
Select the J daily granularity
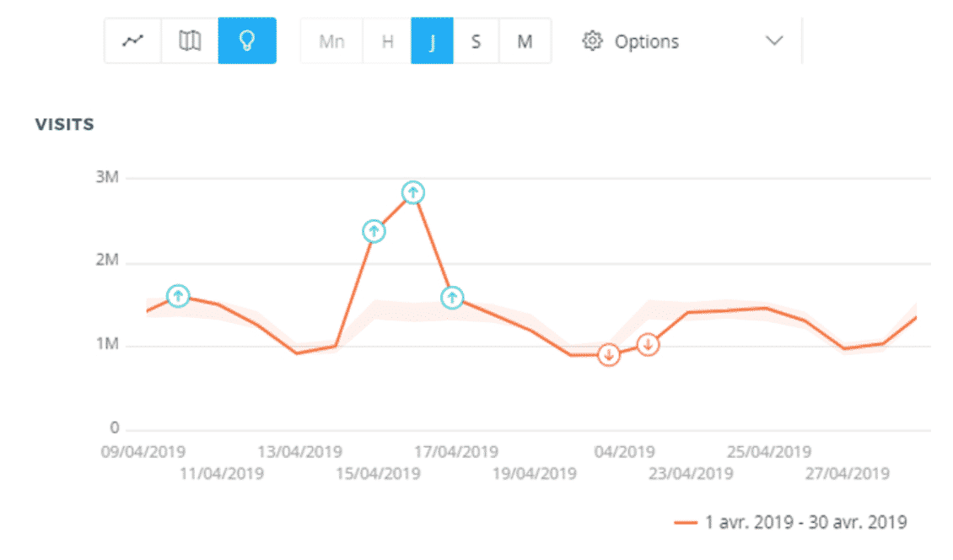432,41
